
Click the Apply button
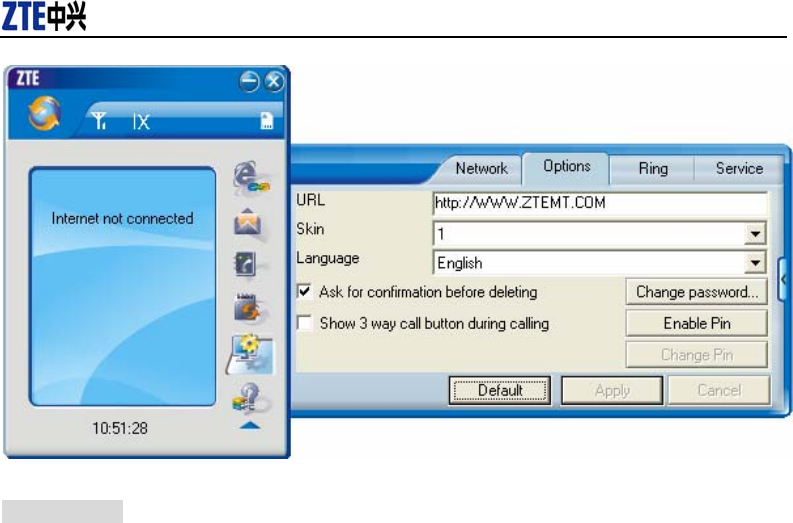tap(612, 390)
